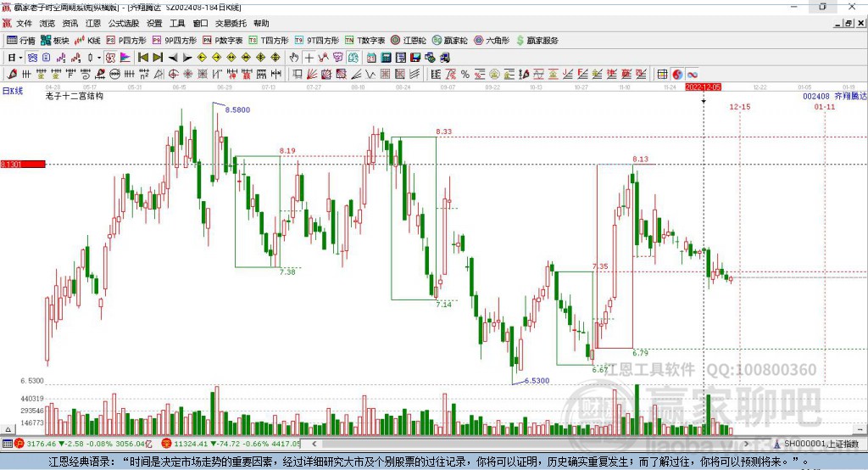
Task: Open the 9P四方形 tool
Action: pos(175,41)
